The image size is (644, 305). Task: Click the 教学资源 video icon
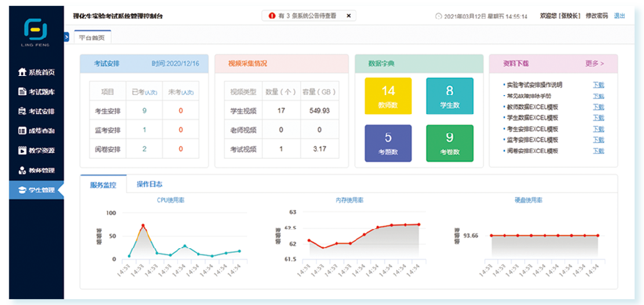22,150
